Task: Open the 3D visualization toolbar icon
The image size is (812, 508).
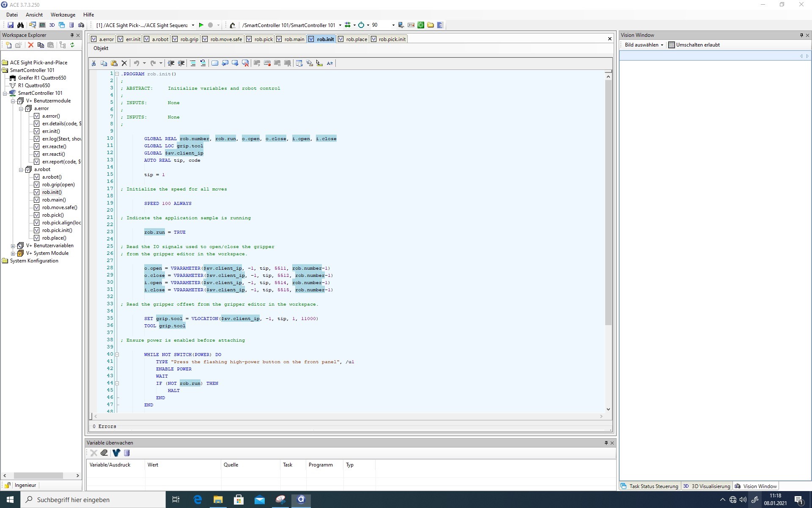Action: pos(52,25)
